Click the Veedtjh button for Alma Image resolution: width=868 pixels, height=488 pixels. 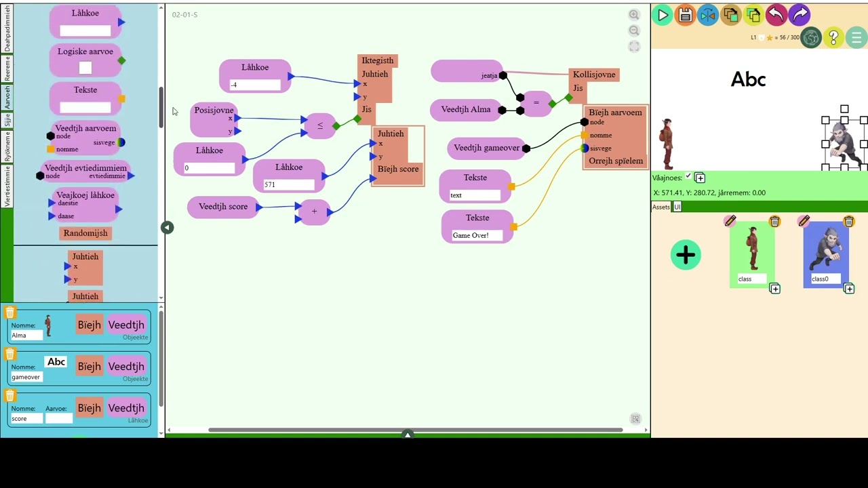tap(126, 325)
